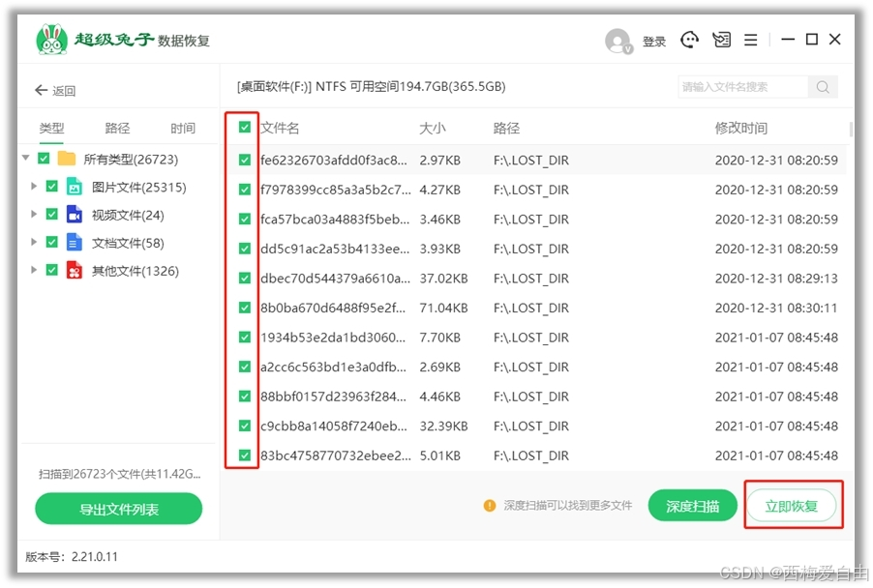Switch to the 时间 tab

pos(183,129)
